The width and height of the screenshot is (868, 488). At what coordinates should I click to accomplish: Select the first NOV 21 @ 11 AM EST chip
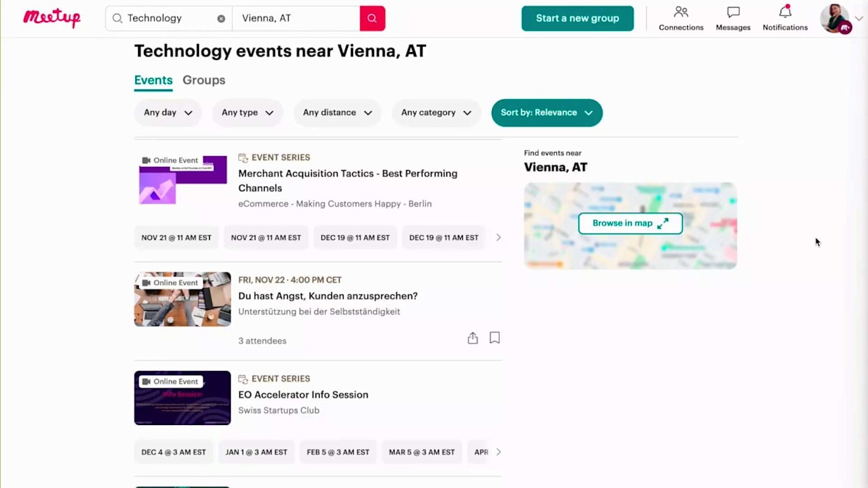click(176, 237)
